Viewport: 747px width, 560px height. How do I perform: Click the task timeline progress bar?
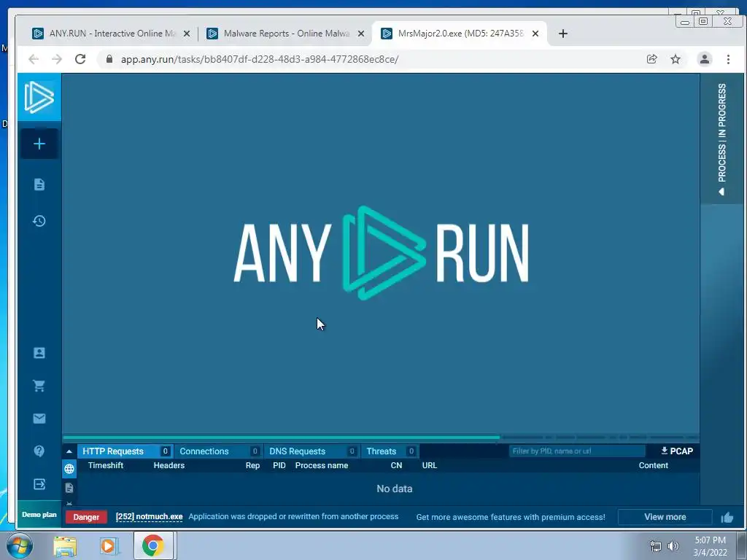point(381,437)
